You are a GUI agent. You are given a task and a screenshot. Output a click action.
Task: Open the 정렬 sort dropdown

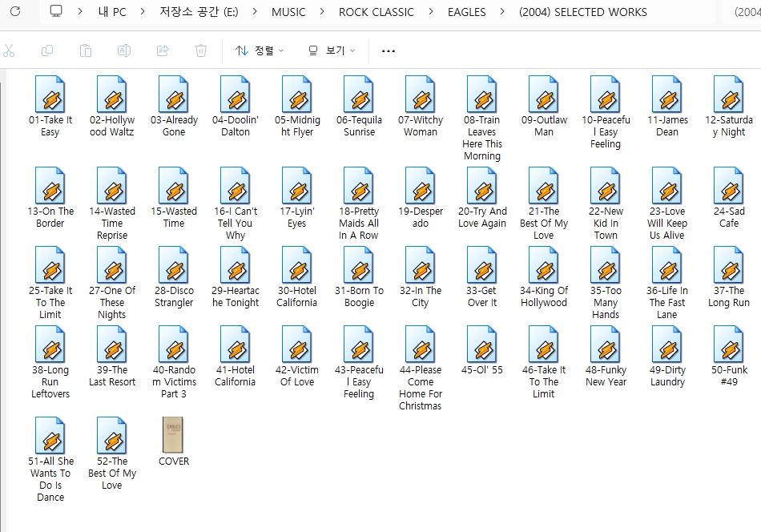(260, 50)
